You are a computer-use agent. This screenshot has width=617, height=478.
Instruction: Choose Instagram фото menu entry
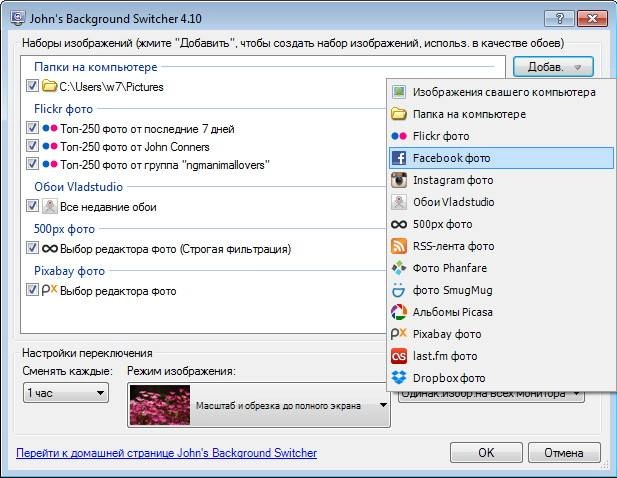501,180
